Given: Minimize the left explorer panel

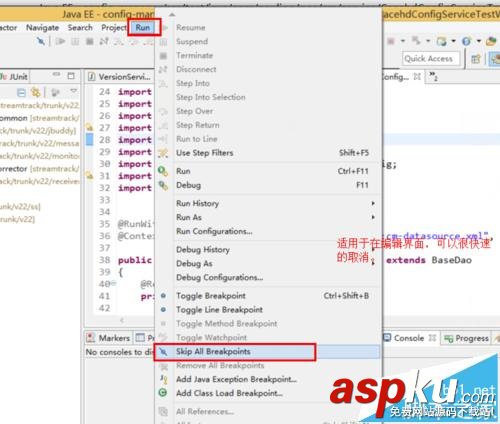Looking at the screenshot, I should 56,74.
